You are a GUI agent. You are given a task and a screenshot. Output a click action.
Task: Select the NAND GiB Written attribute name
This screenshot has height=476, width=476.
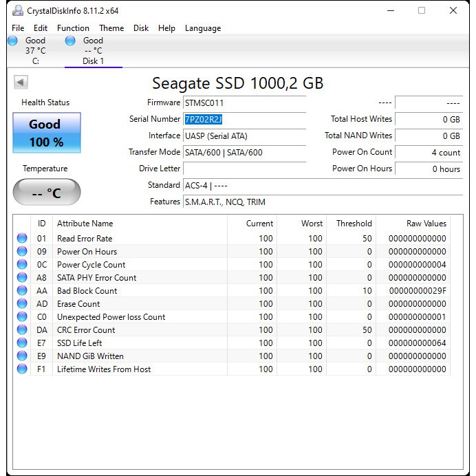click(x=91, y=356)
